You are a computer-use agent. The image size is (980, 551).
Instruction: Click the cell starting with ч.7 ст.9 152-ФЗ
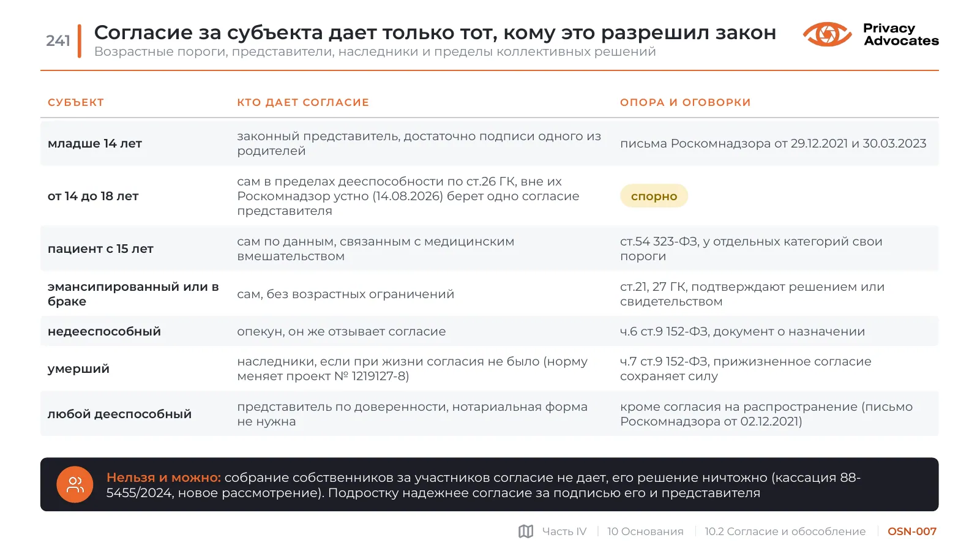point(746,369)
